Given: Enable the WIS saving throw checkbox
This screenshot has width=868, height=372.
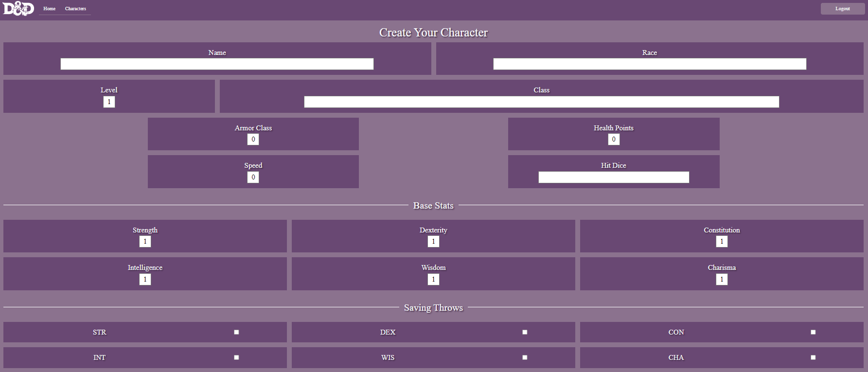Looking at the screenshot, I should coord(525,357).
